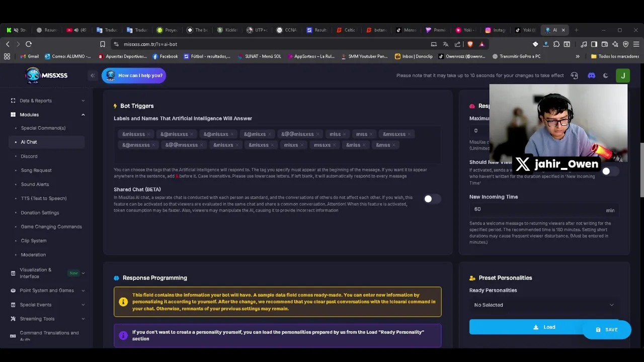Open Brave Shields lion icon
The width and height of the screenshot is (644, 362).
point(470,44)
